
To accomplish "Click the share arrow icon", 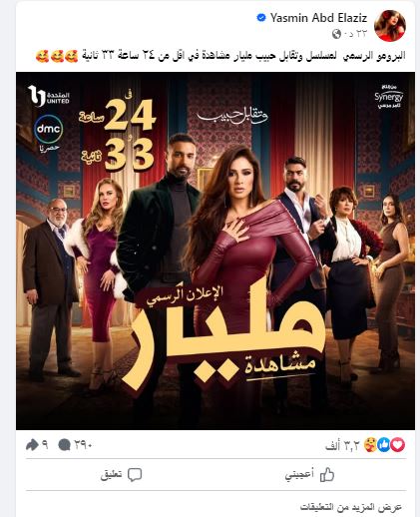I will click(33, 444).
